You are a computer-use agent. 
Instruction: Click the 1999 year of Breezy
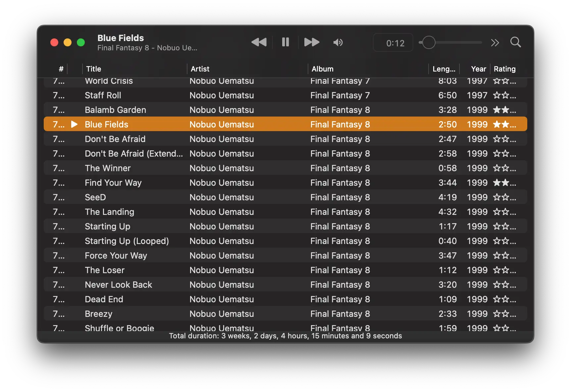[x=477, y=314]
